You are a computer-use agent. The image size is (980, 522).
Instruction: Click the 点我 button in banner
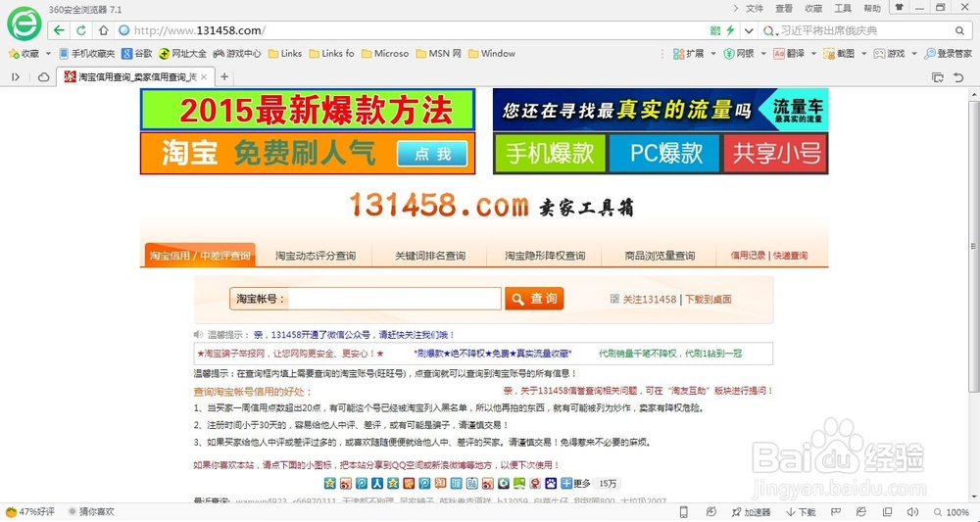click(432, 154)
